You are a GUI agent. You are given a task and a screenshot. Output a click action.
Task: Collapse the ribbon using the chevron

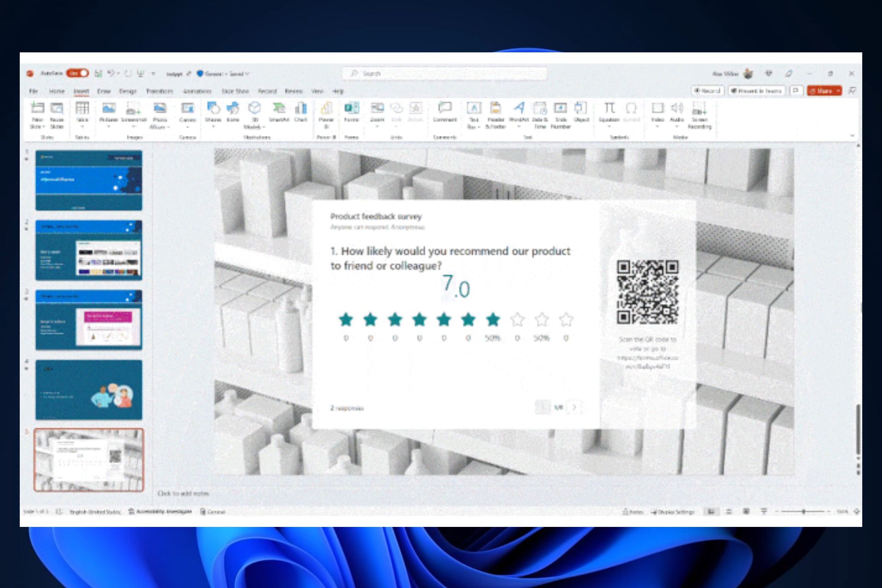[x=852, y=136]
